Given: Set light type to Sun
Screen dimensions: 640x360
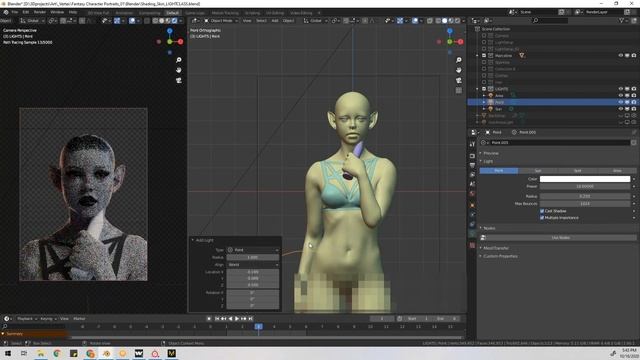Looking at the screenshot, I should pos(538,171).
